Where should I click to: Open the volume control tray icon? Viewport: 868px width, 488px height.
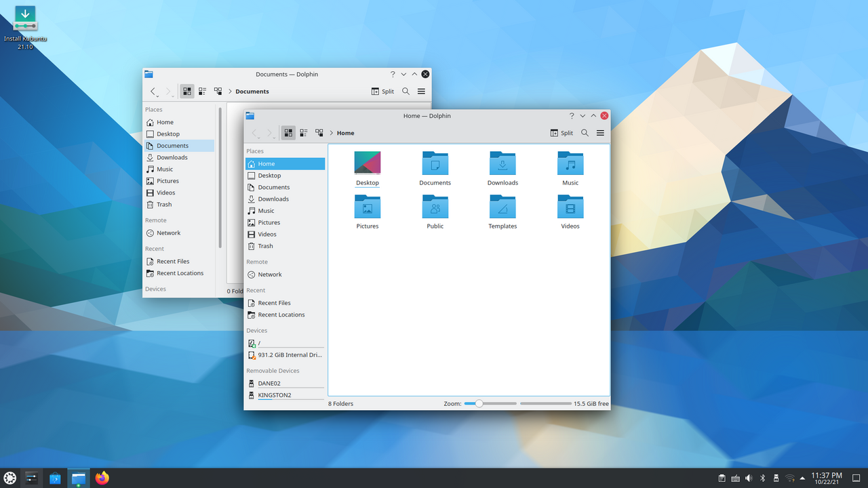pos(749,478)
